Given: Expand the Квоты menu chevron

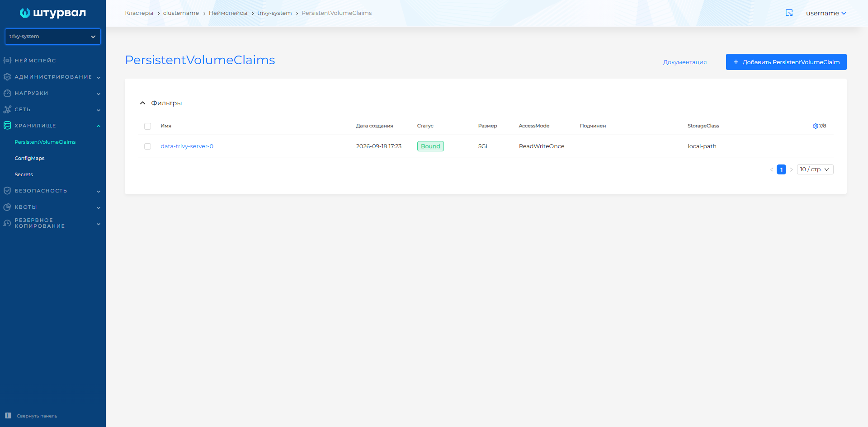Looking at the screenshot, I should [99, 207].
